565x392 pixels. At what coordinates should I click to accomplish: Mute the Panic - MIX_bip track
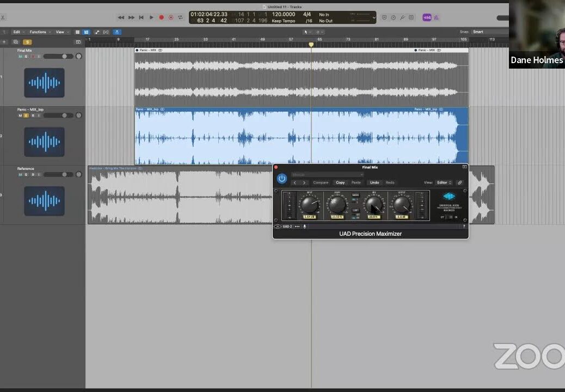tap(20, 115)
